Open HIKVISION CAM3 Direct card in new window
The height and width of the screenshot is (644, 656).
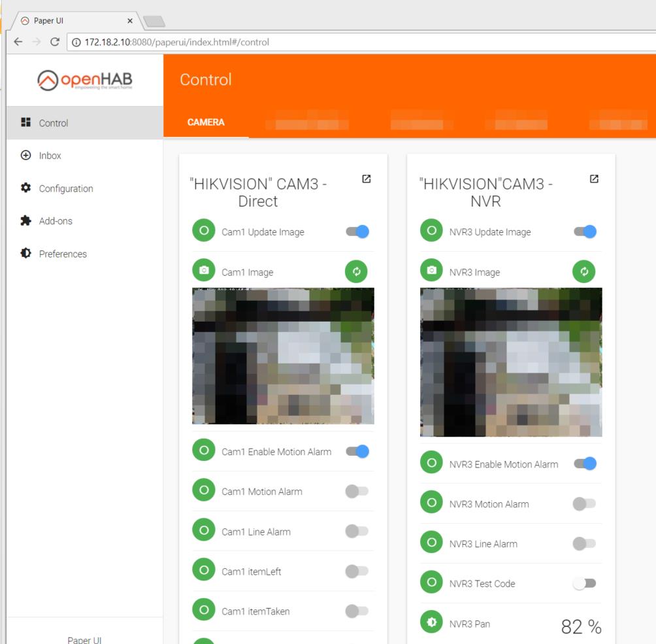pos(366,179)
